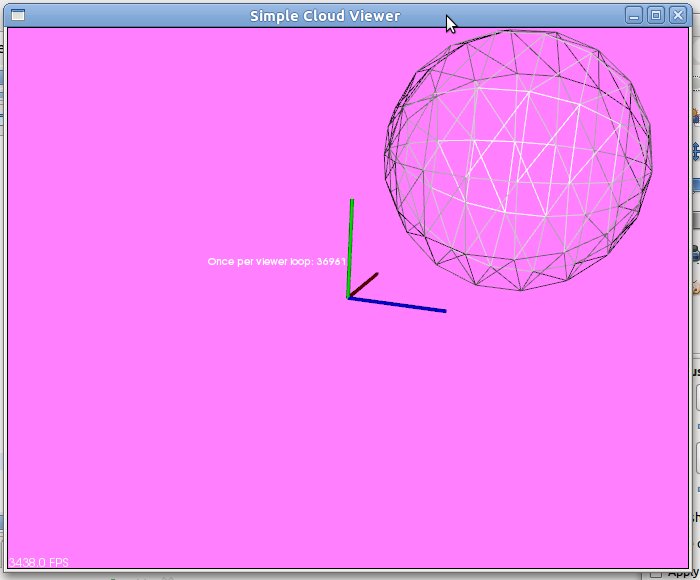
Task: Click the green vertical axis line
Action: [x=351, y=245]
